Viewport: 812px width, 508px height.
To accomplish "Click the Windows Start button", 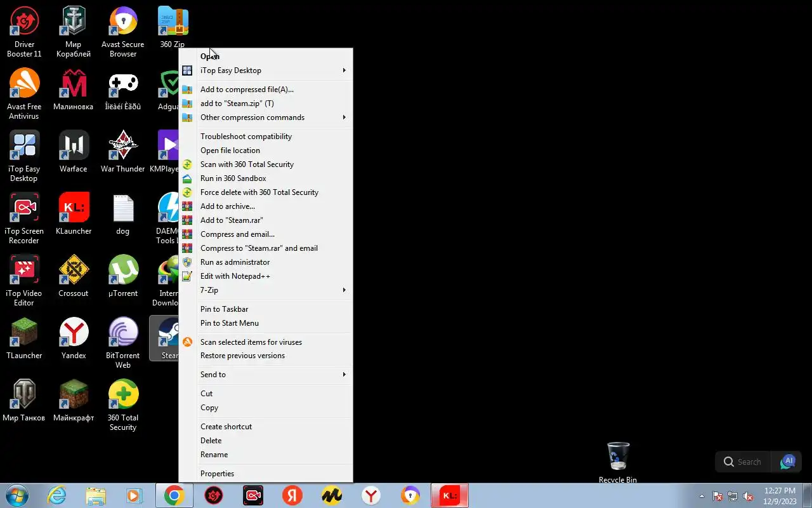I will click(17, 496).
